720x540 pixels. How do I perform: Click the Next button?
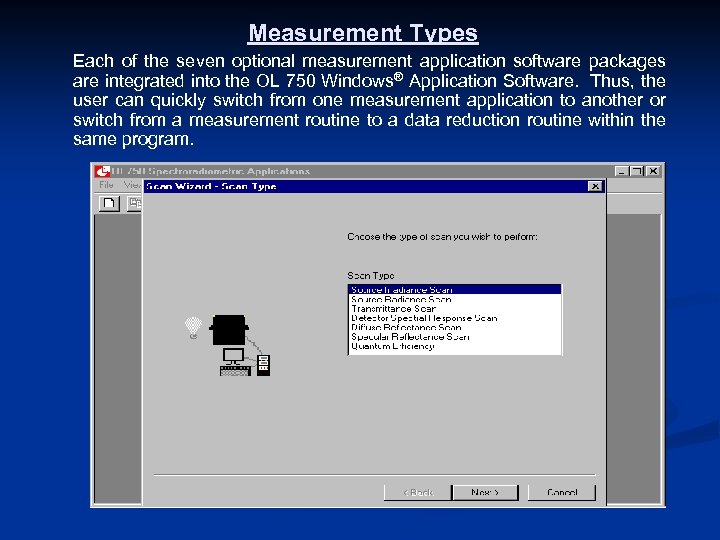[x=485, y=492]
